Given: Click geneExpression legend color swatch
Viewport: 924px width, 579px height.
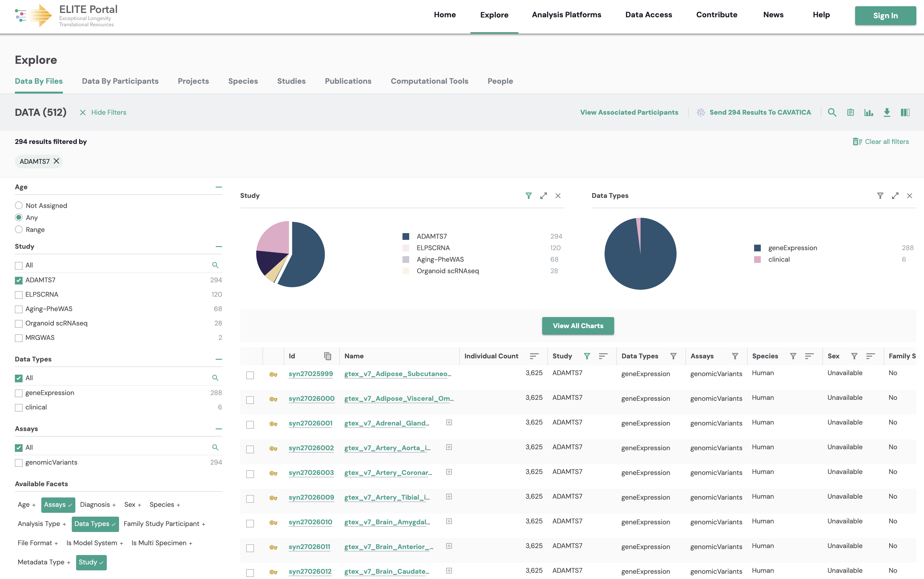Looking at the screenshot, I should (x=757, y=248).
